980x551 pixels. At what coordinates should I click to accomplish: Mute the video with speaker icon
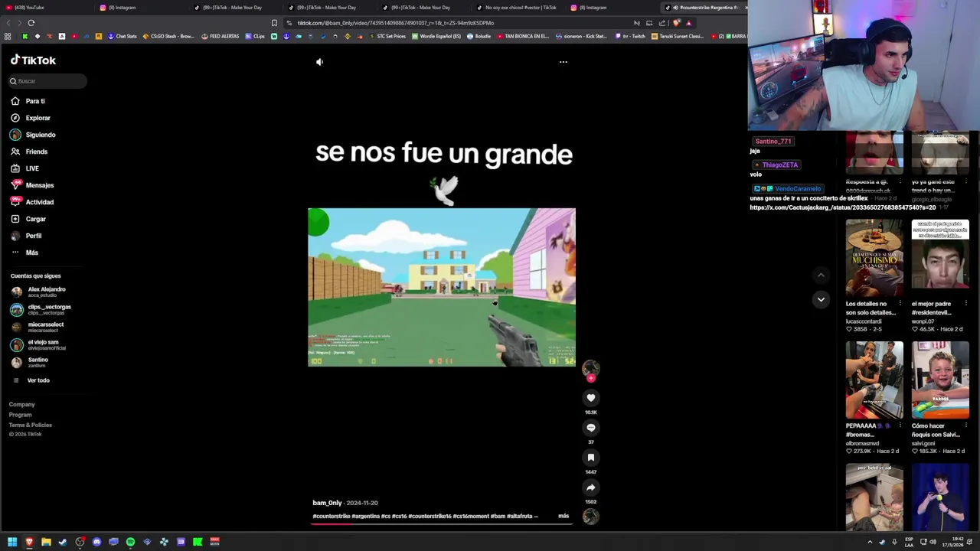click(319, 62)
